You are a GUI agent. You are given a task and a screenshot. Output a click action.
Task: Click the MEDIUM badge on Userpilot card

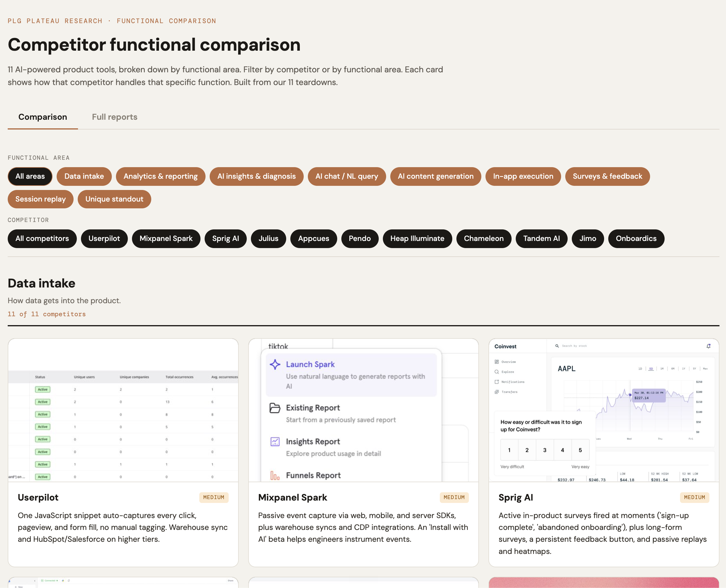tap(214, 498)
